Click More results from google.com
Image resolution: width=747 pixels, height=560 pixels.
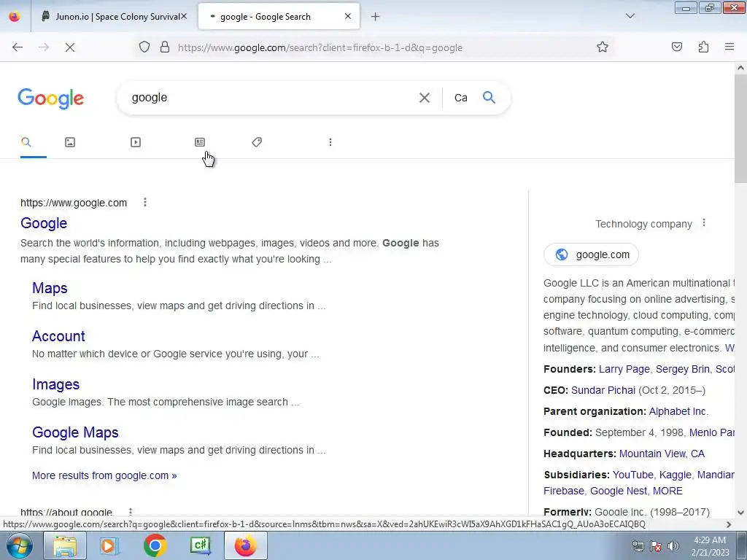104,475
